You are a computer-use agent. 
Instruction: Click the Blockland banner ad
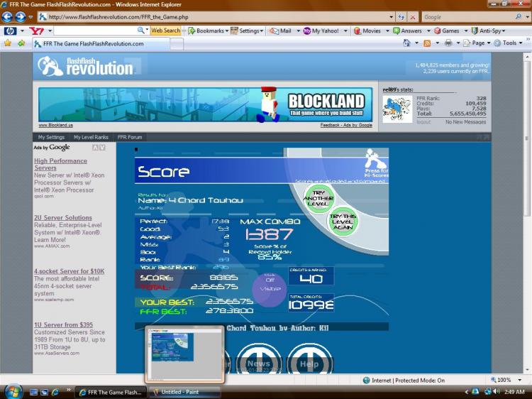[x=205, y=104]
